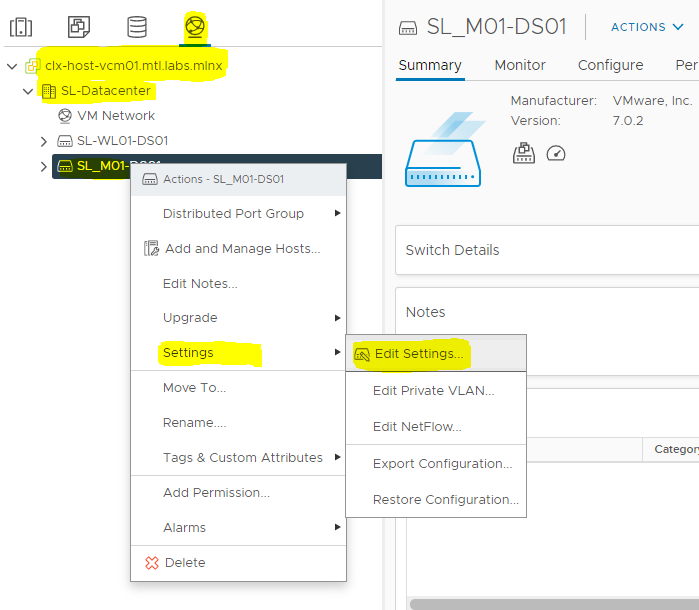
Task: Click the VMware, Inc. manufacturer value
Action: coord(652,101)
